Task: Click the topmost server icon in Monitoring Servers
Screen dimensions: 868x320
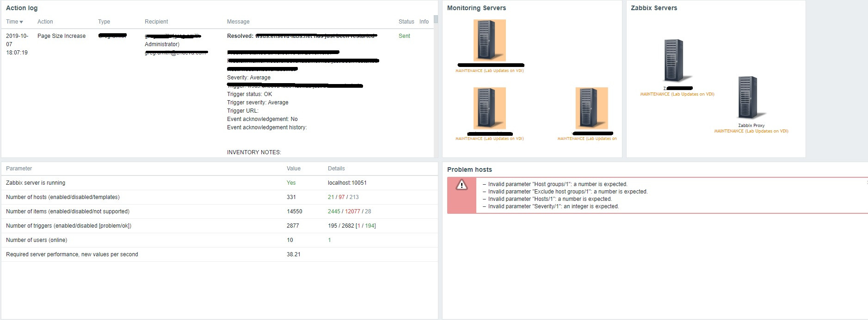Action: click(489, 41)
